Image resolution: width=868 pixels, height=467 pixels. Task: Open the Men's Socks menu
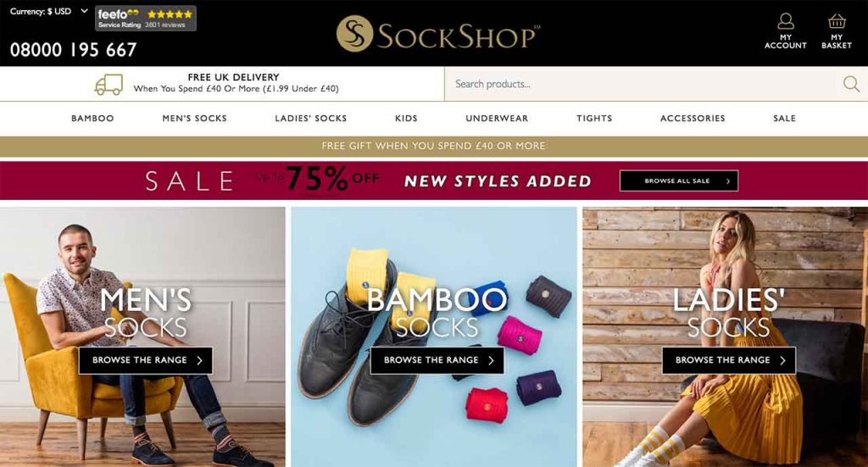(x=194, y=119)
